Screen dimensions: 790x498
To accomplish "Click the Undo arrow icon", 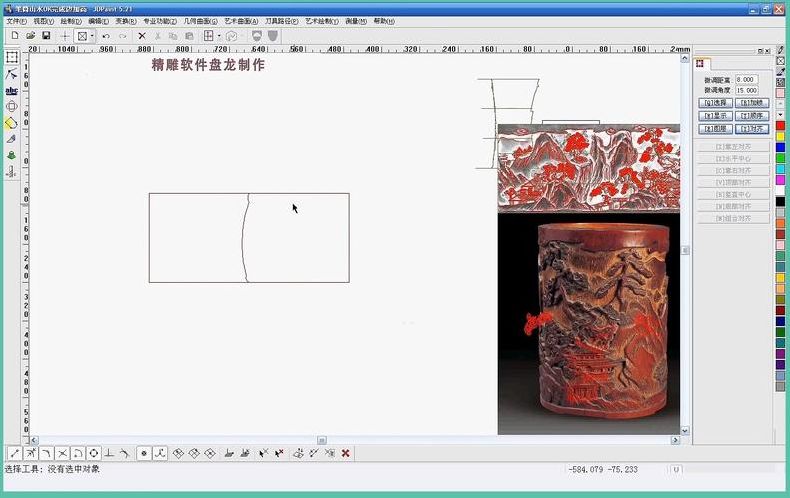I will click(106, 36).
